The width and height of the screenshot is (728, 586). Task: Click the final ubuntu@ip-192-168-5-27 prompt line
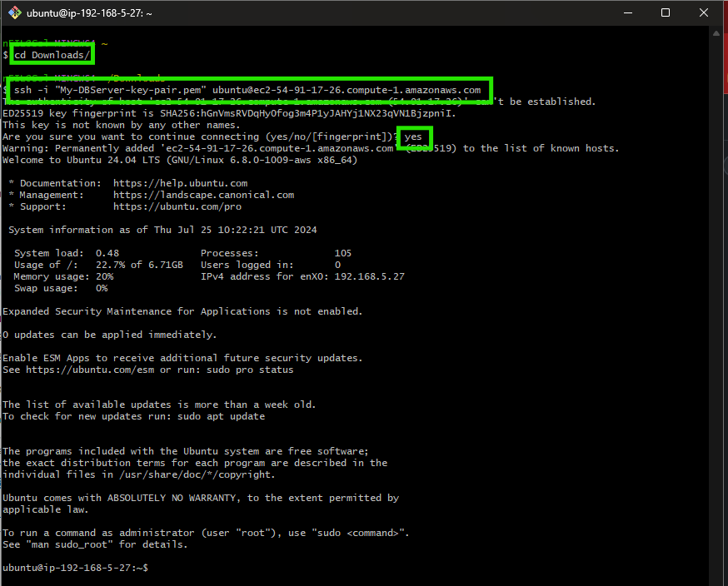(x=75, y=568)
